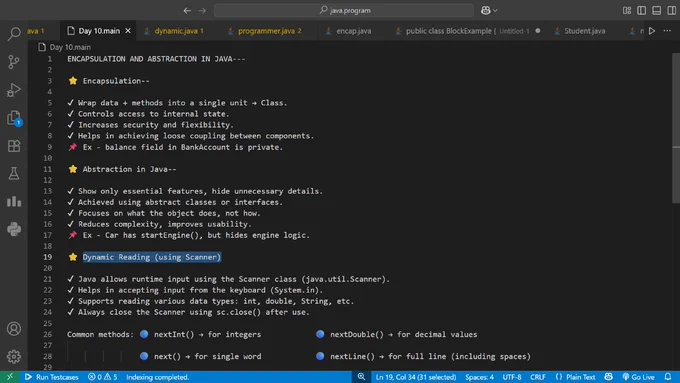Image resolution: width=680 pixels, height=383 pixels.
Task: Open Manage settings gear
Action: click(14, 357)
